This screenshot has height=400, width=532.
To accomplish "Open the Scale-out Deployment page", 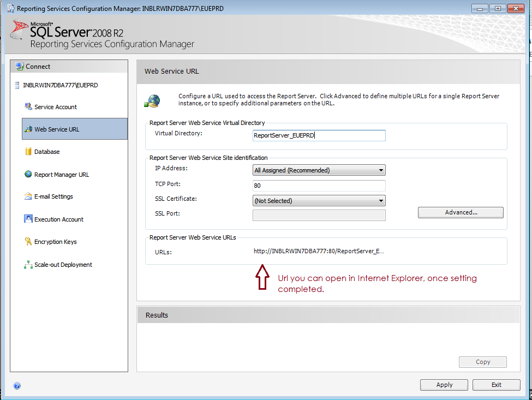I will tap(63, 265).
